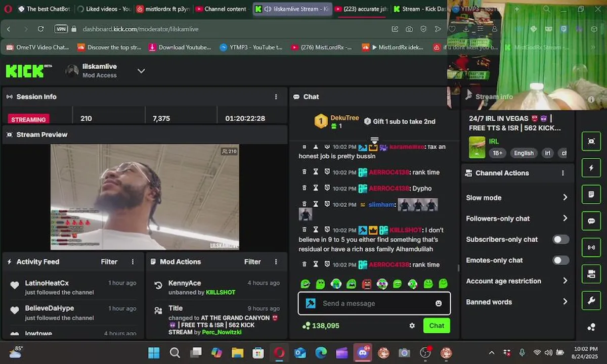Click the wrench icon in right sidebar
Screen dimensions: 607x364
click(x=591, y=300)
